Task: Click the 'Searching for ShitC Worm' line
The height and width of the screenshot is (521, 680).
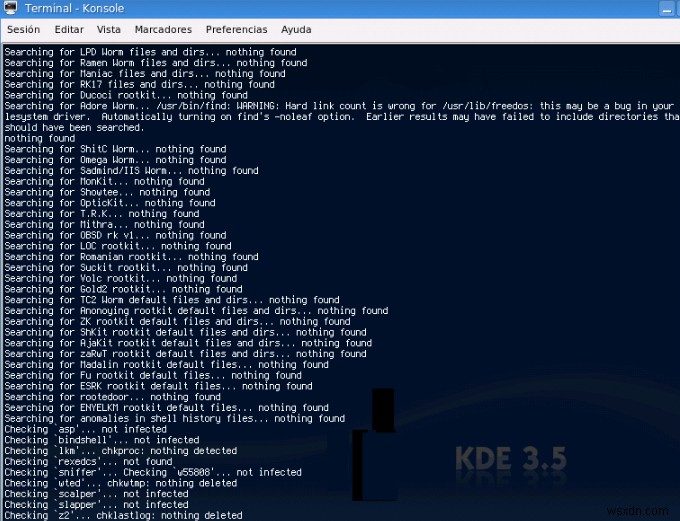Action: pos(115,149)
